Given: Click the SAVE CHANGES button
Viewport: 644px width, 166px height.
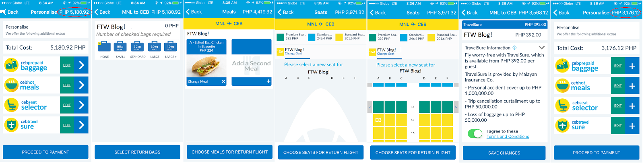Looking at the screenshot, I should 504,153.
